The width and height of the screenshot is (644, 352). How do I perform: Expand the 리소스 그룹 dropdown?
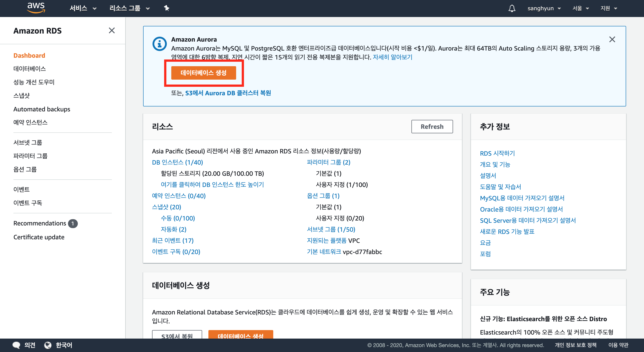pyautogui.click(x=129, y=8)
